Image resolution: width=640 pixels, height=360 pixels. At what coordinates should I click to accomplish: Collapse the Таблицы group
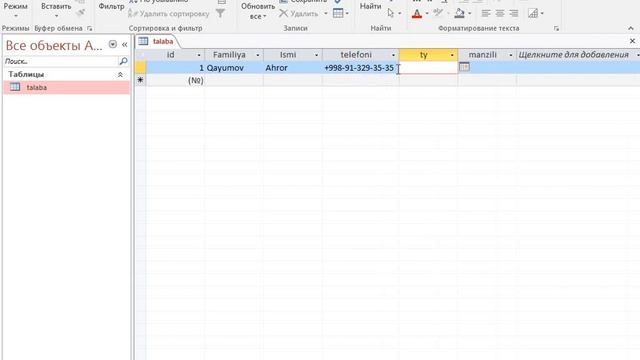click(120, 75)
